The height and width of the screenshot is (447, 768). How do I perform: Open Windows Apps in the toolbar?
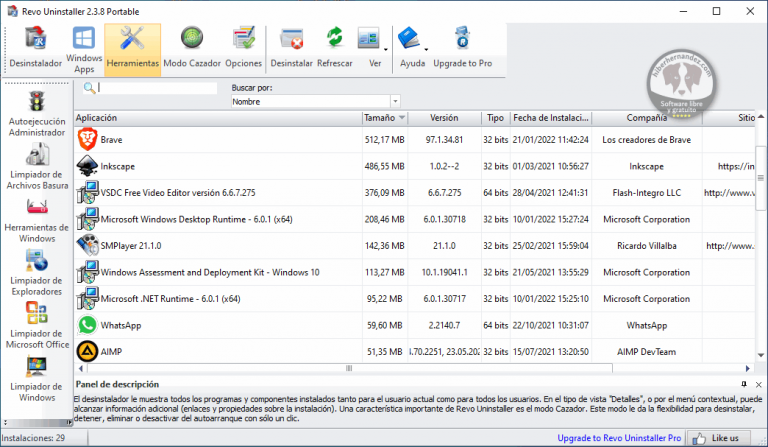[84, 49]
